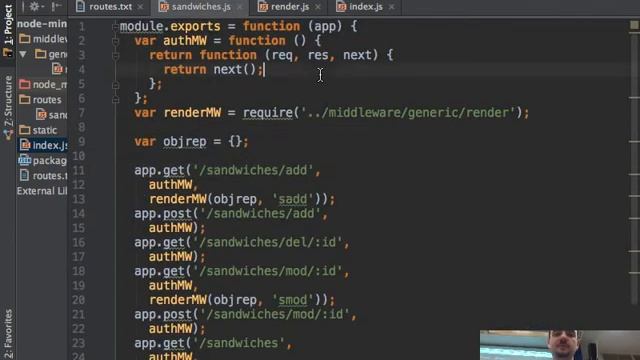
Task: Select the node_modules folder
Action: [49, 84]
